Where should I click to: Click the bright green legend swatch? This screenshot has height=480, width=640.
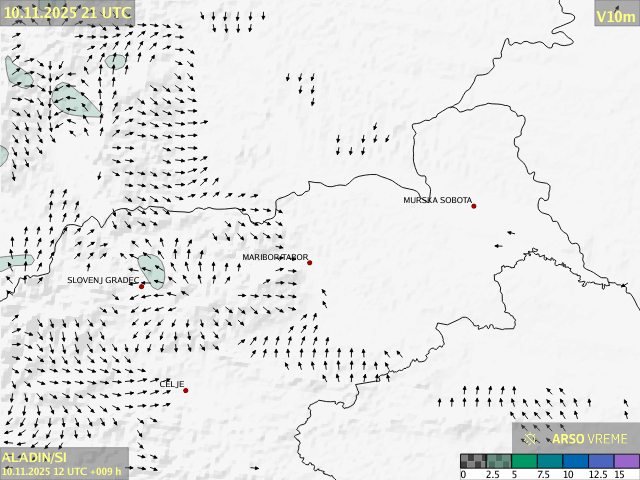(x=525, y=461)
